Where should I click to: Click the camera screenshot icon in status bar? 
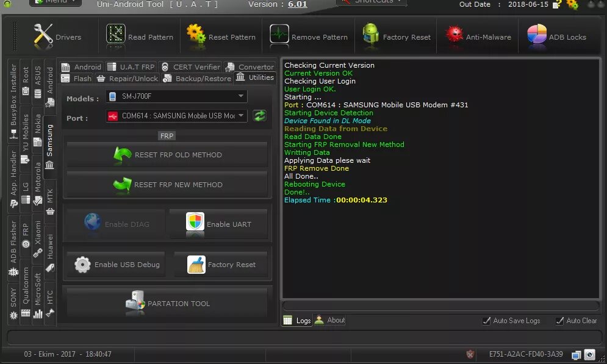589,354
